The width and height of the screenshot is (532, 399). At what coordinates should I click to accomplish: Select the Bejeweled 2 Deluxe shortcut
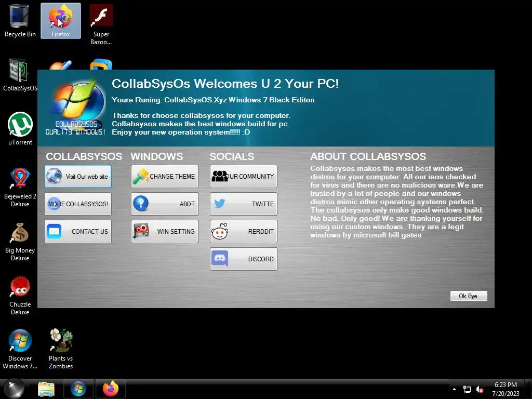point(20,187)
